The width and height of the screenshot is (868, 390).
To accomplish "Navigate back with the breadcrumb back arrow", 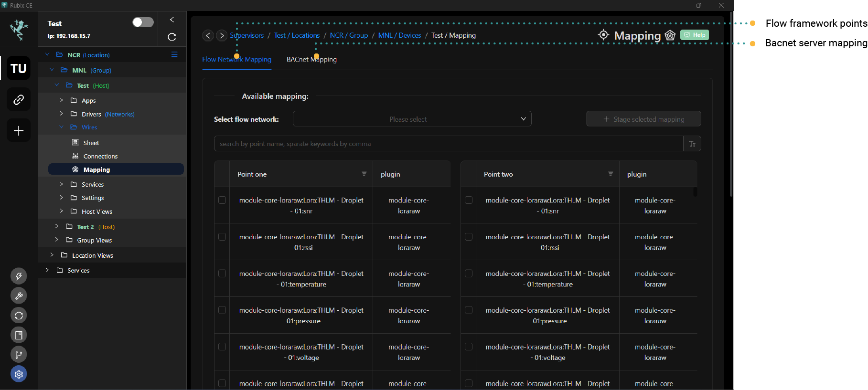I will [x=208, y=35].
